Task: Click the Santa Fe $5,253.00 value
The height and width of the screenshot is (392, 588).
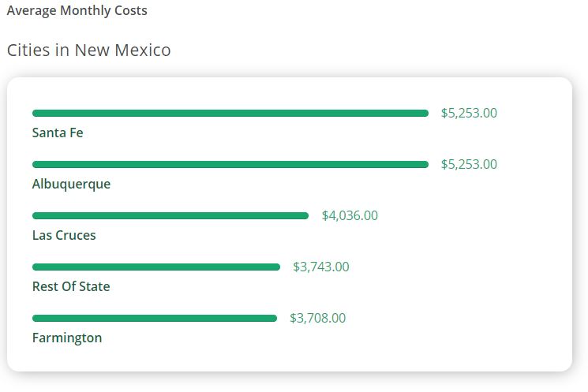Action: tap(469, 113)
